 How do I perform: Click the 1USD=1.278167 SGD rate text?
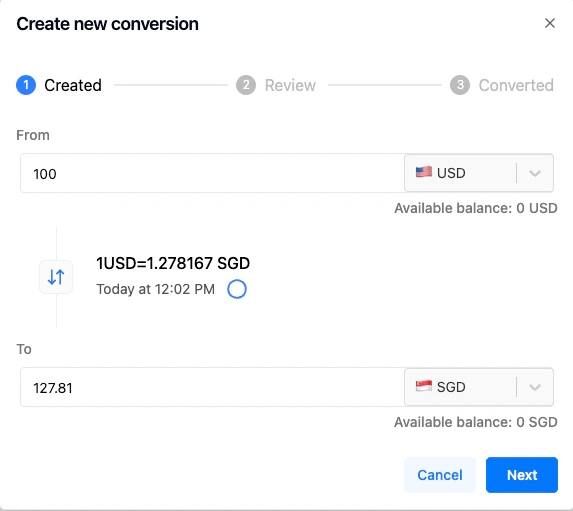tap(173, 263)
